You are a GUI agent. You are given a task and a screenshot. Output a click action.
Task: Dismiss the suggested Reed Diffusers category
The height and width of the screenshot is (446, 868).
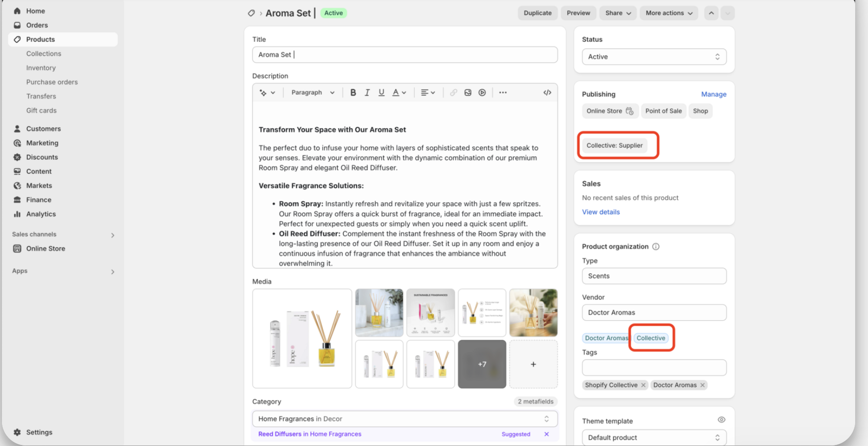[546, 434]
